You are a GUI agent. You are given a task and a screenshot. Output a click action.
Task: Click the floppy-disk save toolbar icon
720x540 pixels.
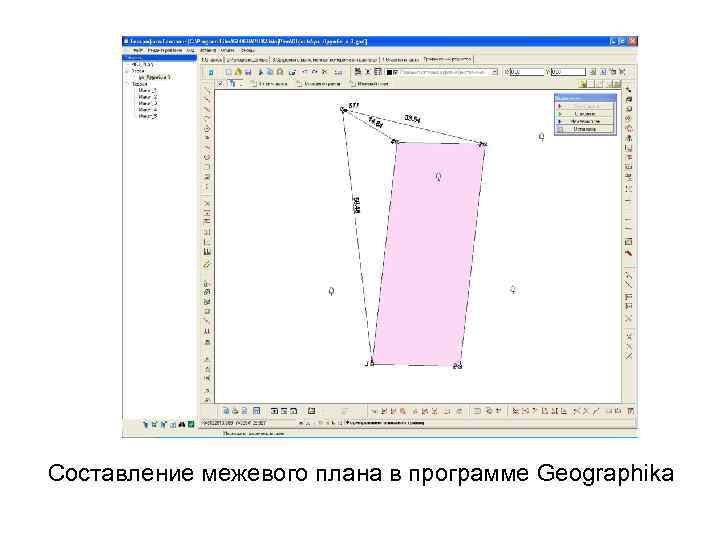[248, 72]
